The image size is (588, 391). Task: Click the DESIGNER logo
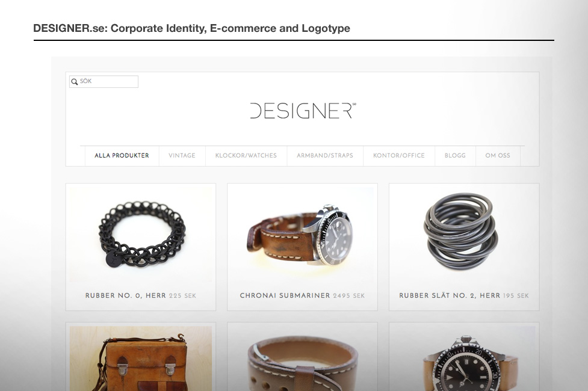(303, 111)
